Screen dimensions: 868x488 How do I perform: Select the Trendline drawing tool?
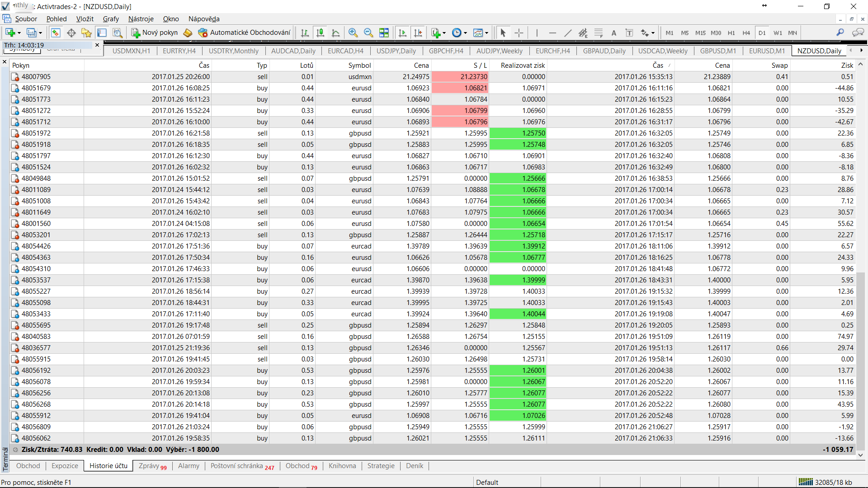click(x=568, y=33)
